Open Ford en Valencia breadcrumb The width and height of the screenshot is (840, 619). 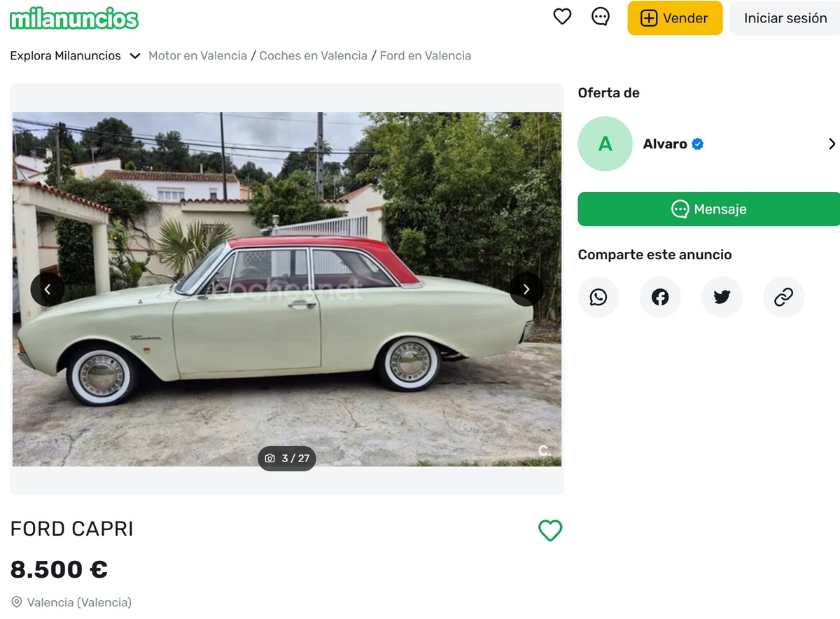[x=425, y=56]
